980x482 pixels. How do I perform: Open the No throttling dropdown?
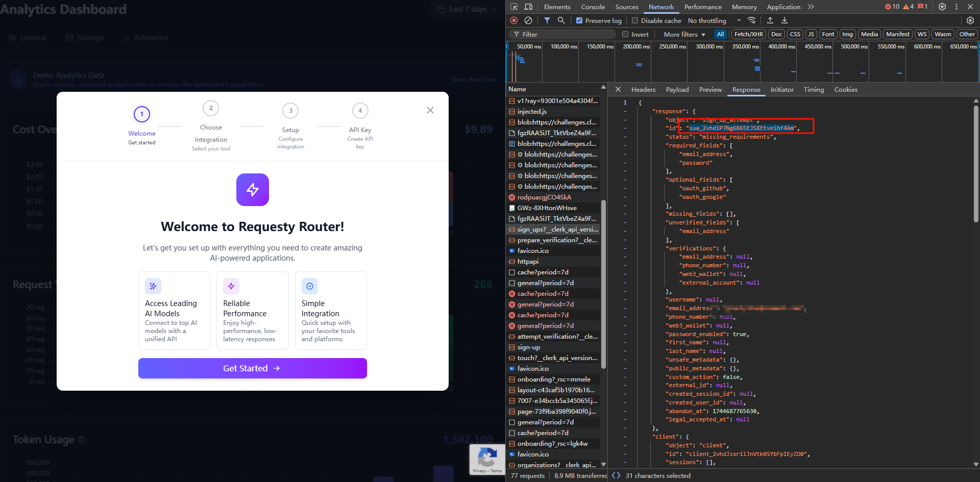pyautogui.click(x=714, y=20)
